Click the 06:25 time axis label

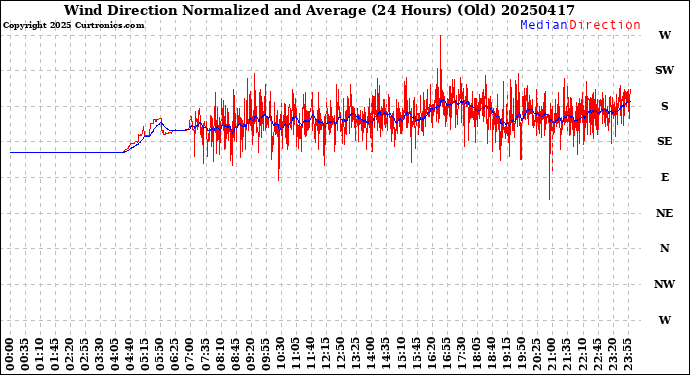pos(175,354)
